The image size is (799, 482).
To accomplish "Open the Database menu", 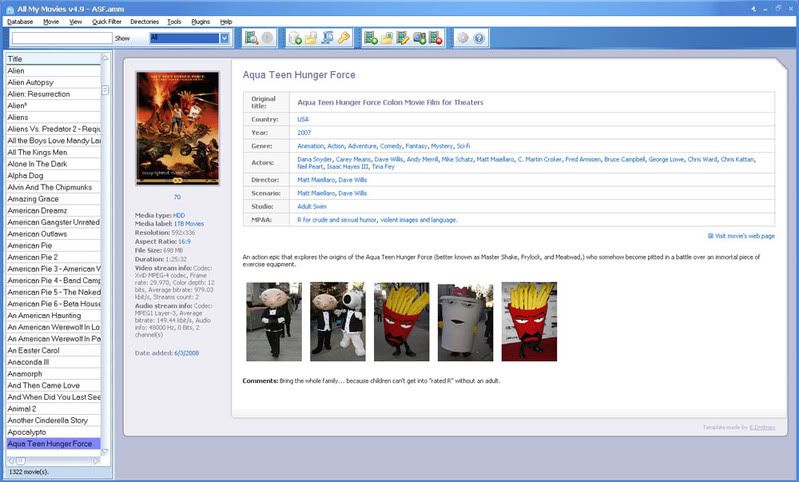I will tap(20, 21).
